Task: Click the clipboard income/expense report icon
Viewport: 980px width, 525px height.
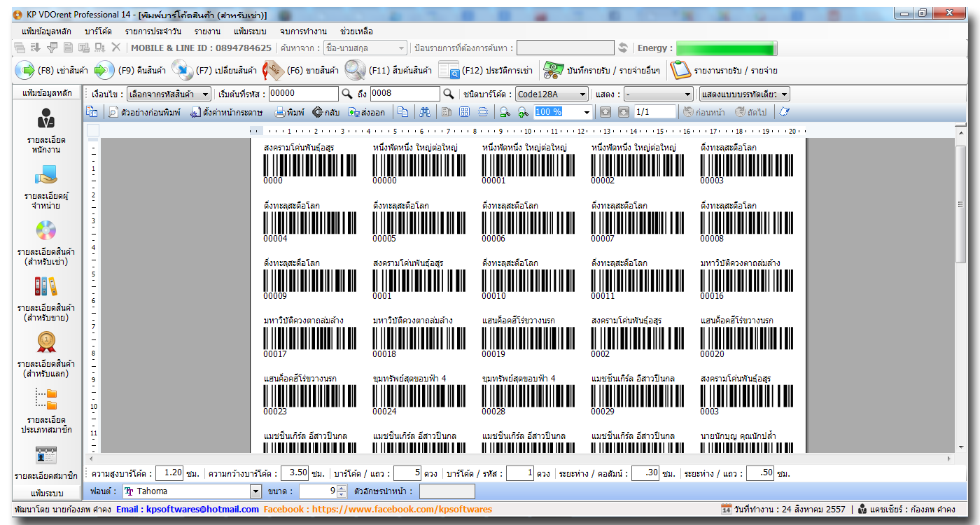Action: (680, 70)
